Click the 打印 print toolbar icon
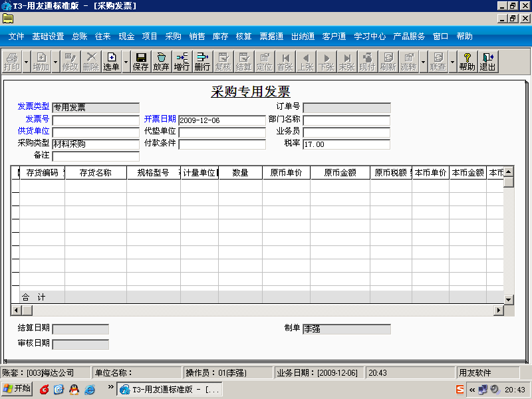 (x=12, y=61)
